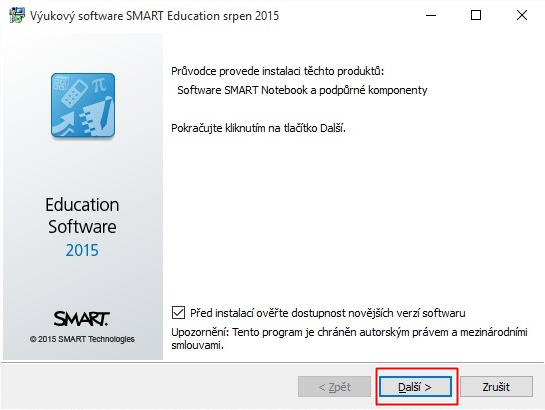Screen dimensions: 545x410
Task: Click the Zrušit button
Action: [x=496, y=387]
